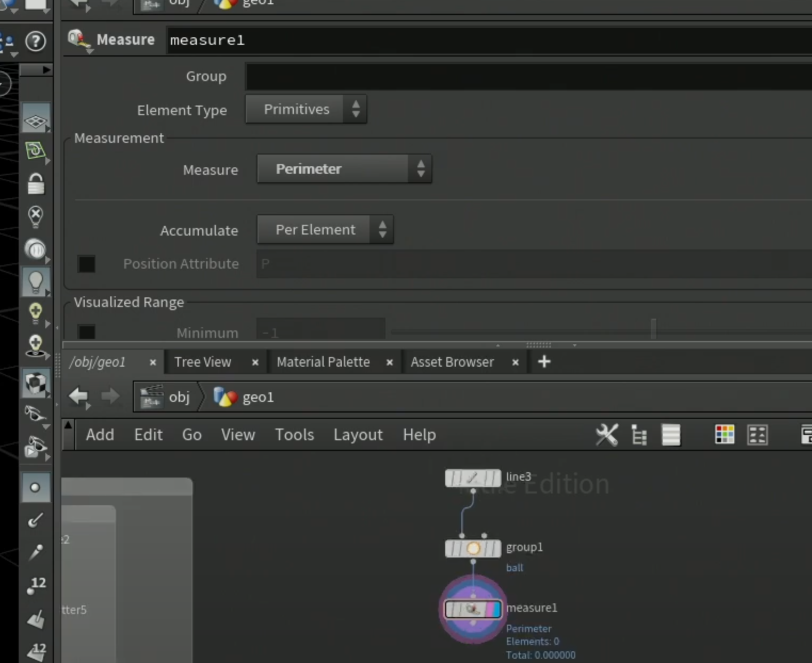This screenshot has height=663, width=812.
Task: Click the help question mark icon
Action: (x=36, y=41)
